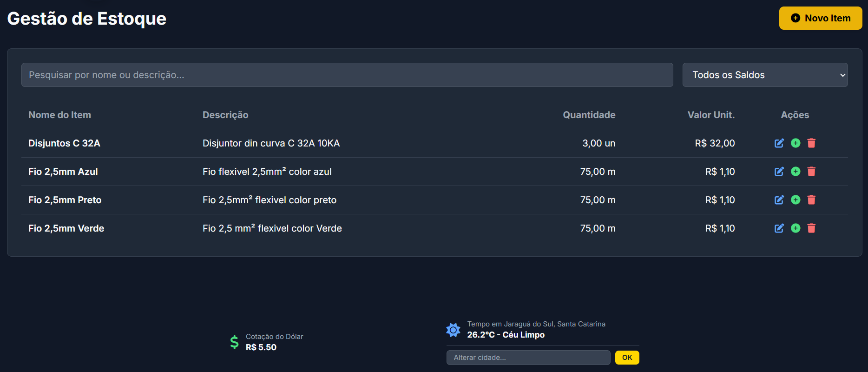Add stock to Disjuntos C 32A
This screenshot has width=868, height=372.
(796, 143)
